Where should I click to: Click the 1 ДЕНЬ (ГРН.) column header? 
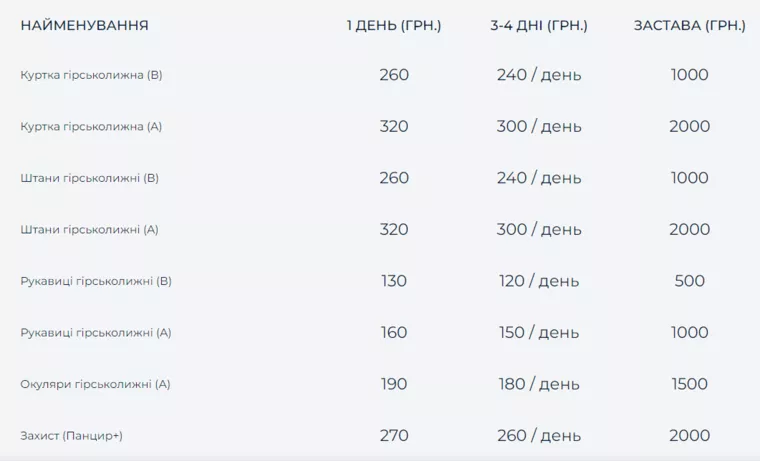394,25
